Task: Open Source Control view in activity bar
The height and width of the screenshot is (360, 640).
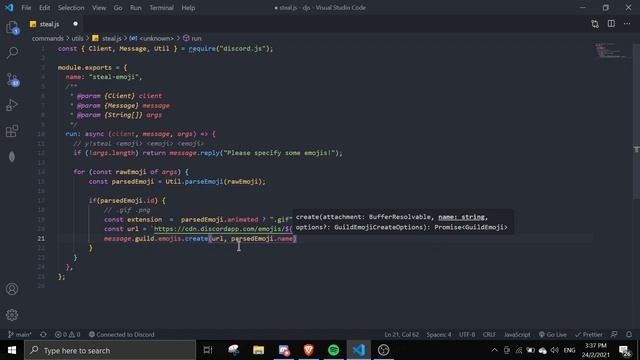Action: (12, 79)
